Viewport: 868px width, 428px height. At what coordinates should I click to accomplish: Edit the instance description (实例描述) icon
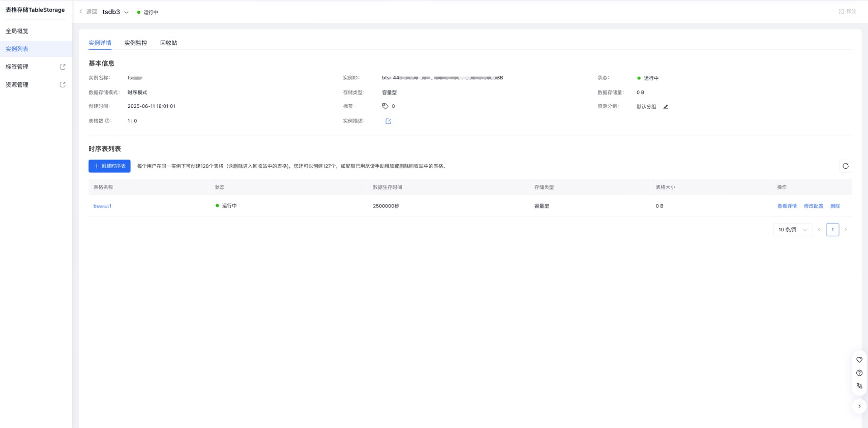click(x=388, y=121)
